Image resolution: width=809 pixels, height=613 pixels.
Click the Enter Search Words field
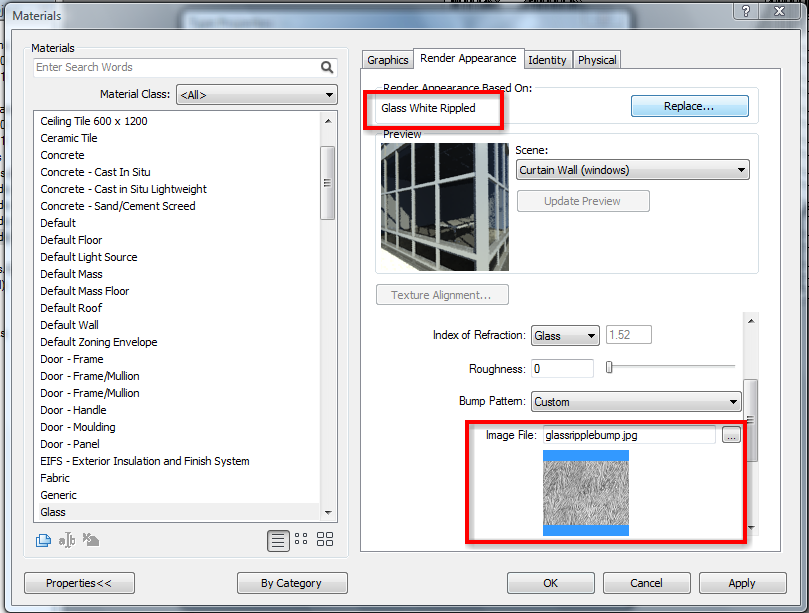177,67
